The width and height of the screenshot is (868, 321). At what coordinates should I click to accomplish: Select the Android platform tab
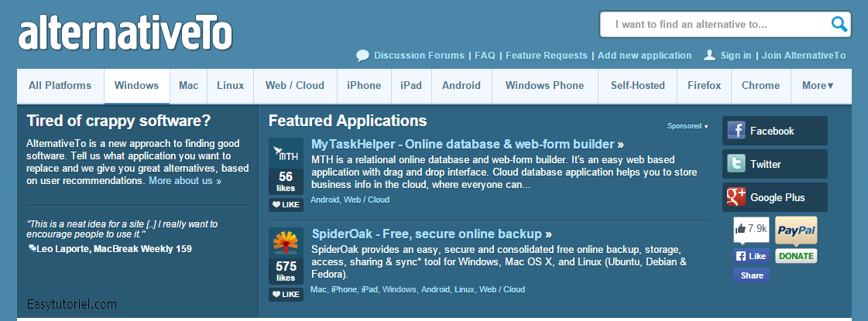[461, 86]
